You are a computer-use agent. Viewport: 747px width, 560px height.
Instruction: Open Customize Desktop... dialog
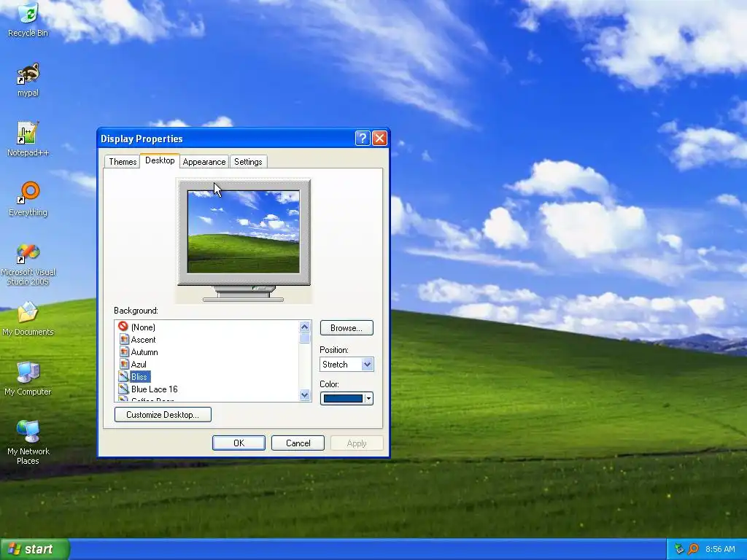click(163, 414)
